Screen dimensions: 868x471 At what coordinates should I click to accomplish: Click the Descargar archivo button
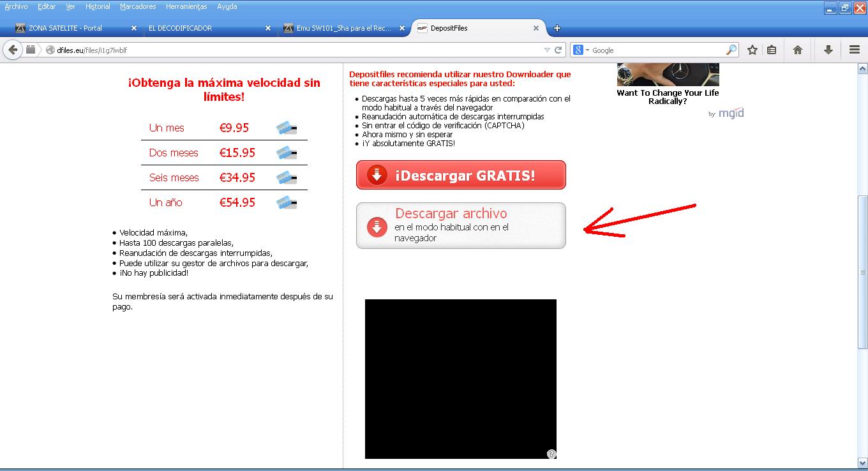pos(461,225)
